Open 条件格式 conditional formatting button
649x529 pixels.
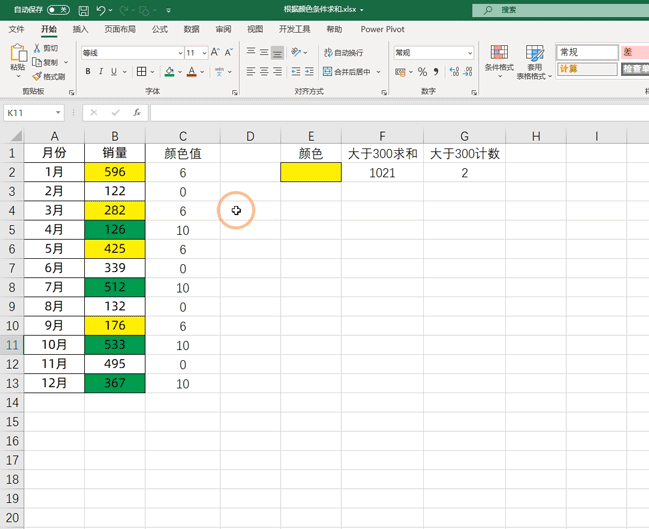(499, 61)
